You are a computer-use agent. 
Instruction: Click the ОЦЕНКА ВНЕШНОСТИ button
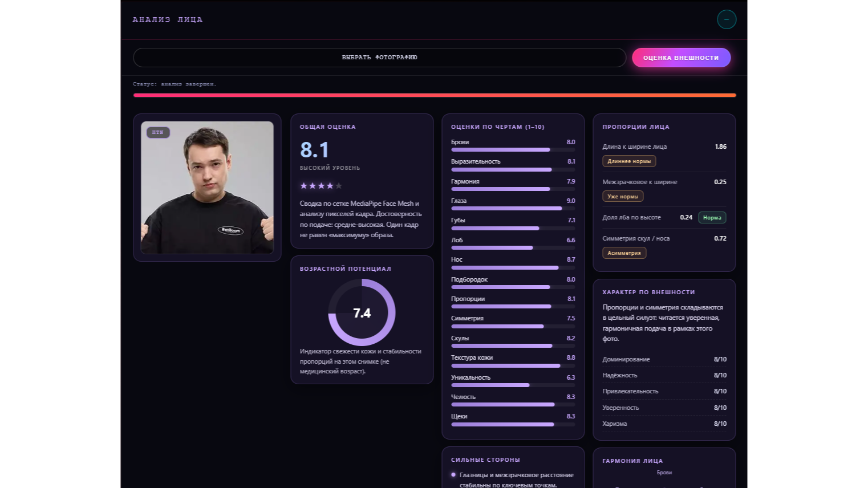coord(681,58)
